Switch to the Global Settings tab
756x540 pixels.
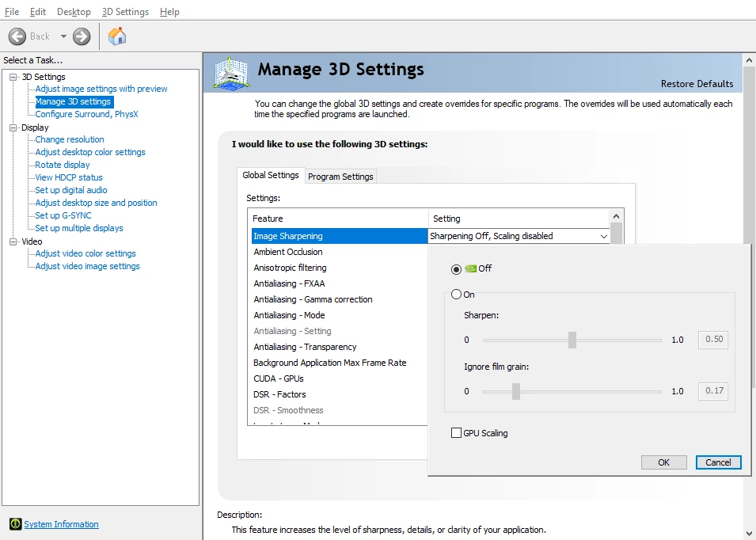point(271,175)
